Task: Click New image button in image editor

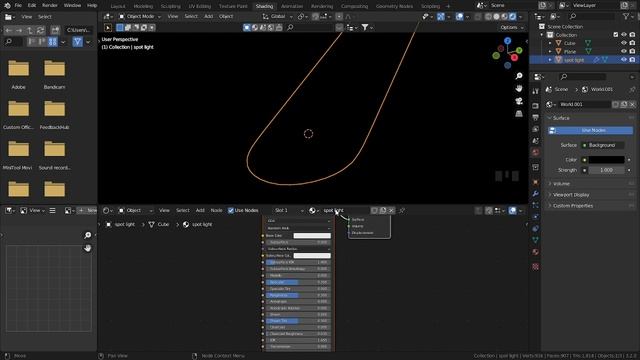Action: click(x=87, y=210)
